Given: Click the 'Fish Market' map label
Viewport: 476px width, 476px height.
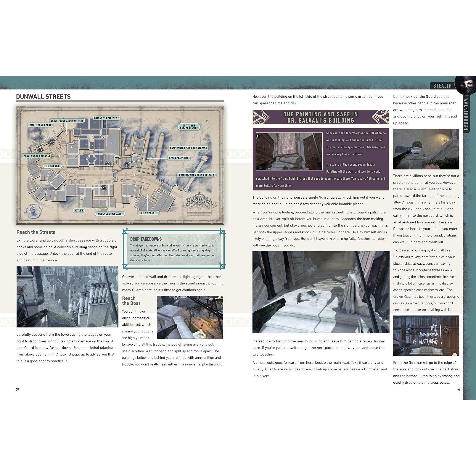Looking at the screenshot, I should click(148, 212).
